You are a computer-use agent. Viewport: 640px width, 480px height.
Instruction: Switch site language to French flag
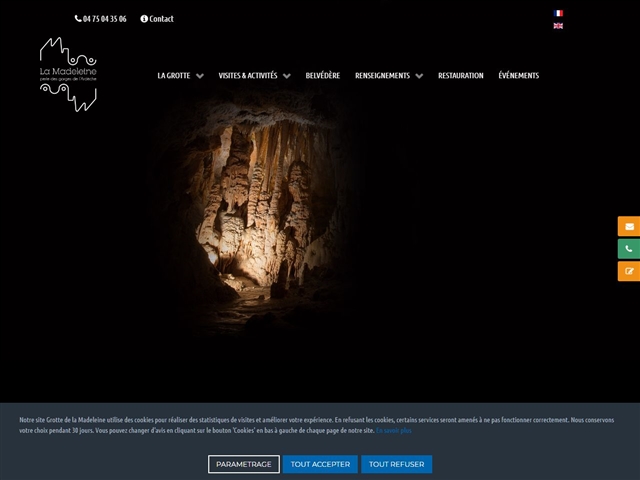click(558, 13)
